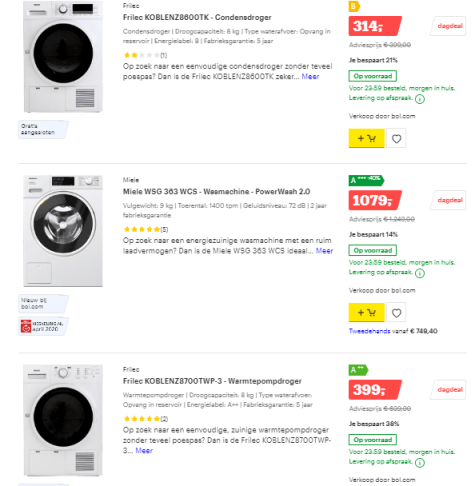Open delivery info icon for Frilec warmtepompdroger
The height and width of the screenshot is (486, 475).
[420, 463]
